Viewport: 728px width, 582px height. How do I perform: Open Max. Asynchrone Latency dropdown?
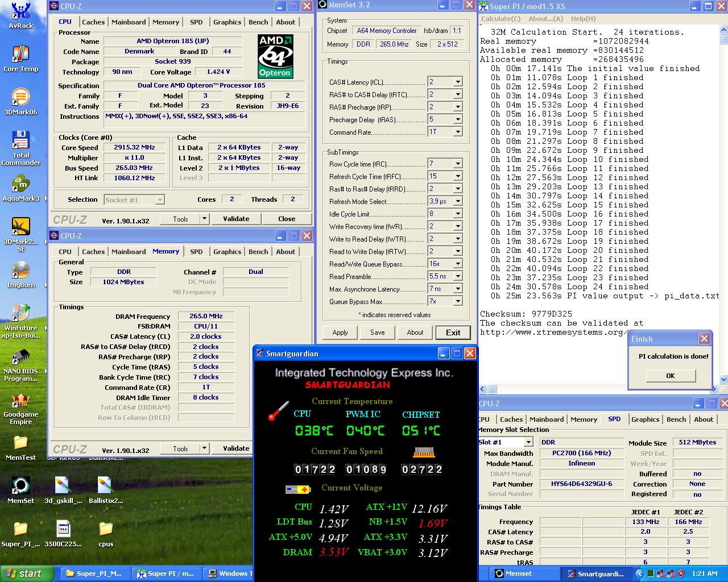pyautogui.click(x=457, y=289)
